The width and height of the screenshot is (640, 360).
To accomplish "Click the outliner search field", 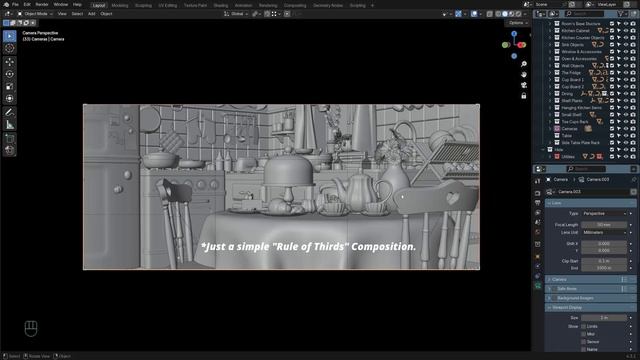I will [584, 14].
